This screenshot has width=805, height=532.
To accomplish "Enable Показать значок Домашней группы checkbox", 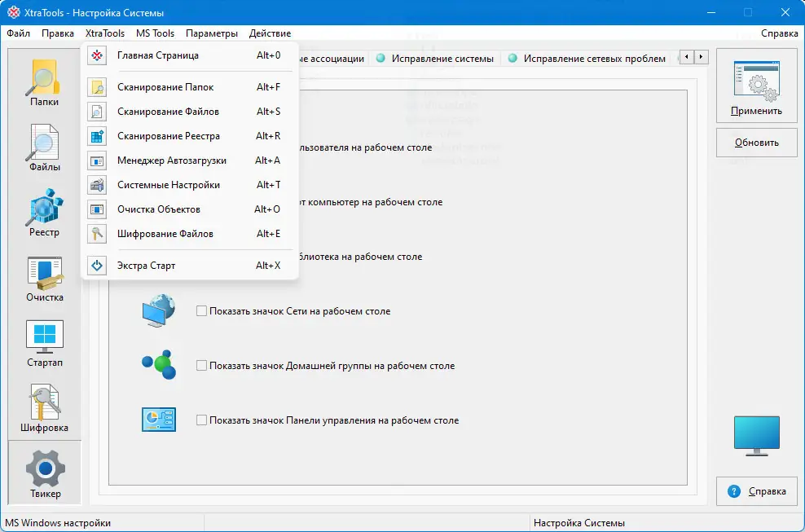I will [202, 366].
